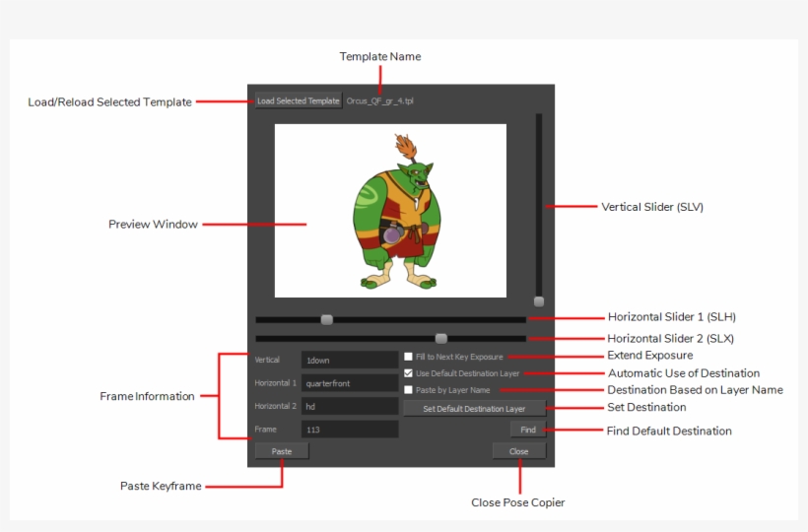This screenshot has height=532, width=808.
Task: Enable Fill to Next Key Exposure
Action: 409,357
